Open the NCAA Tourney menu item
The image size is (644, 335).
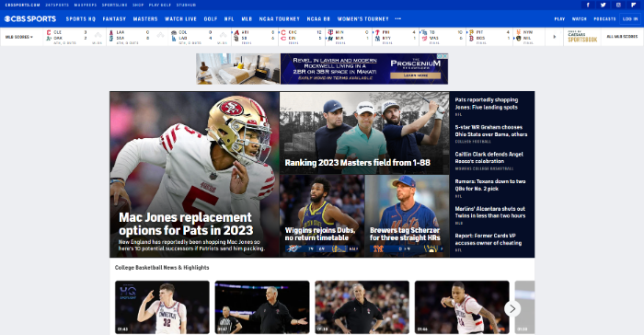point(280,19)
